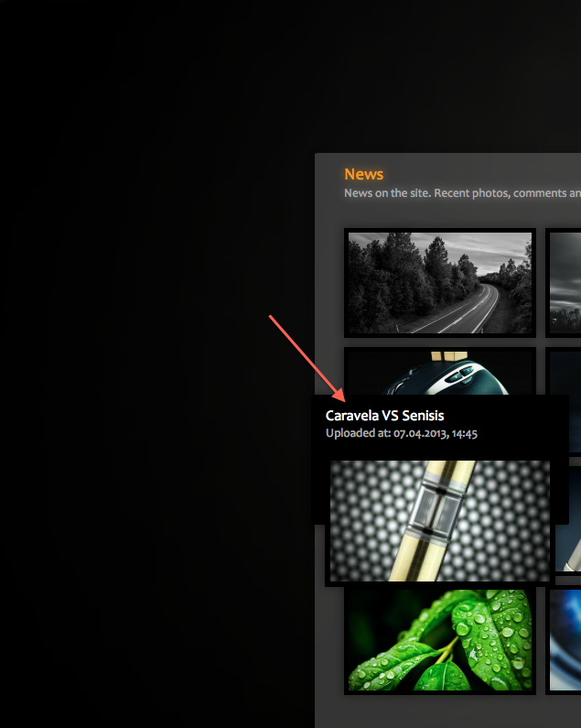
Task: Click the 'News on the site' description text
Action: [462, 193]
